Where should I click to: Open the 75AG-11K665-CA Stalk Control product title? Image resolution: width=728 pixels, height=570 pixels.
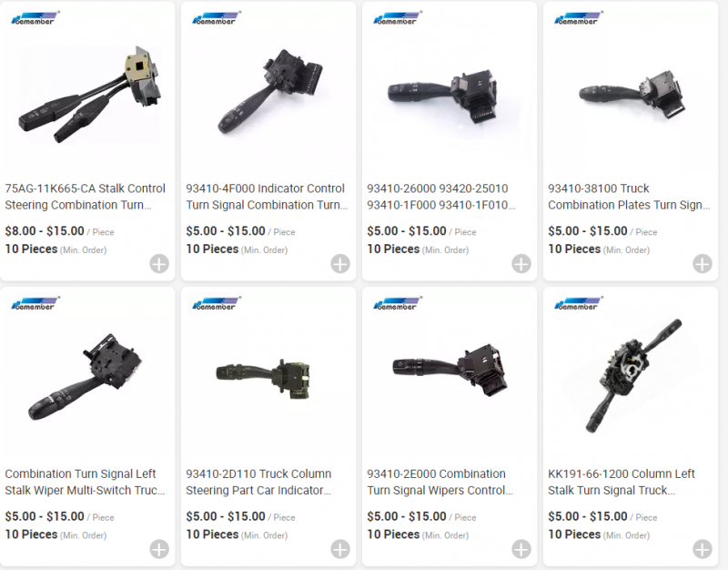click(x=85, y=197)
